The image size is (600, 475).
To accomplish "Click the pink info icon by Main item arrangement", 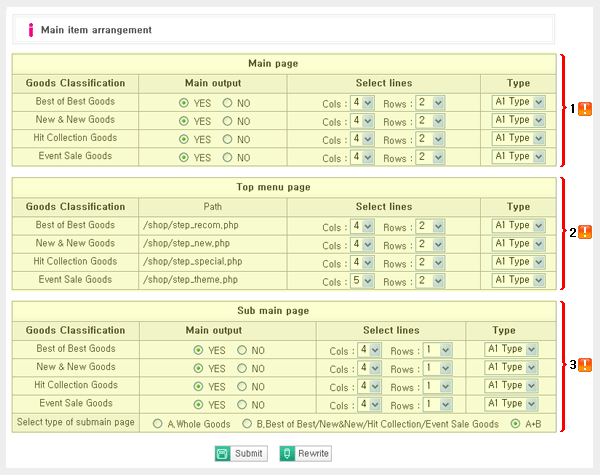I will 31,30.
